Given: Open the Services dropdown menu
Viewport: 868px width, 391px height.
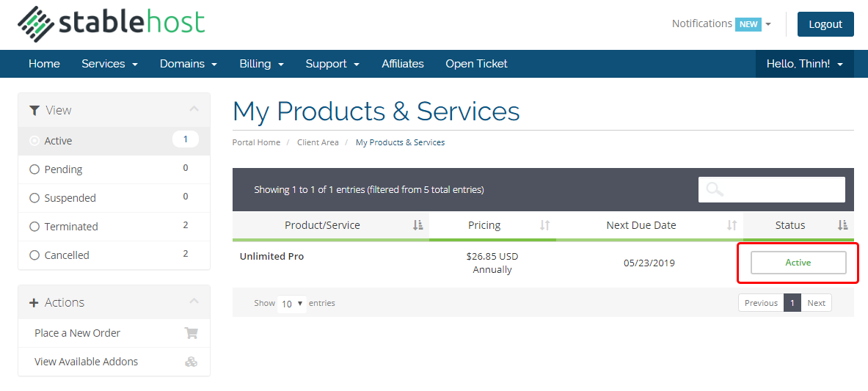Looking at the screenshot, I should pos(109,64).
